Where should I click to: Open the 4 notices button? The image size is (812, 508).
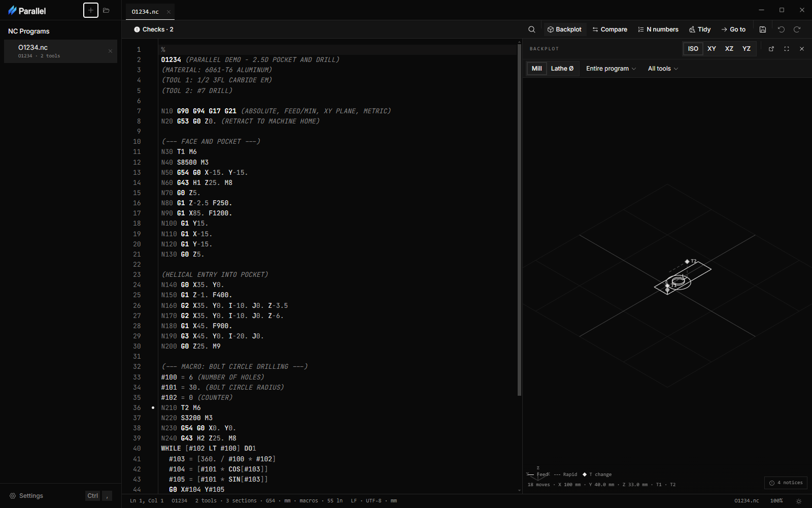[x=786, y=483]
